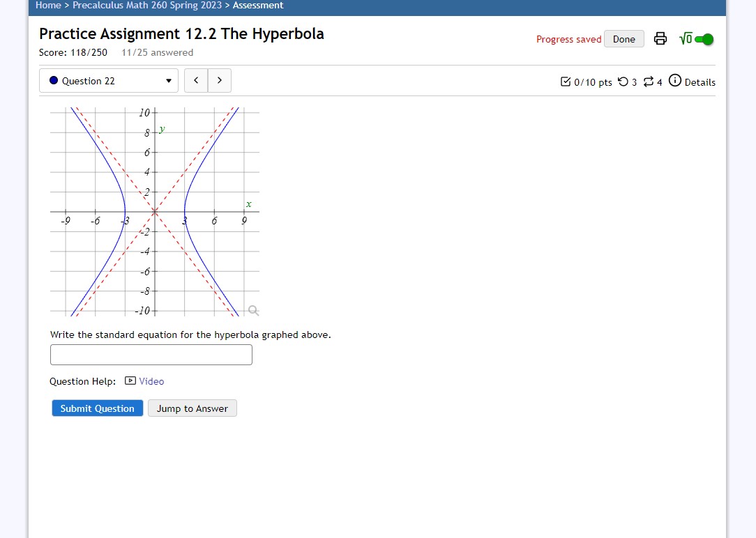
Task: Click the hyperbola equation answer field
Action: click(151, 355)
